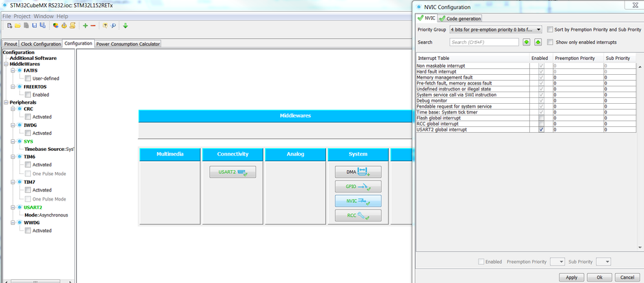
Task: Select Additional Software tree item
Action: click(34, 58)
